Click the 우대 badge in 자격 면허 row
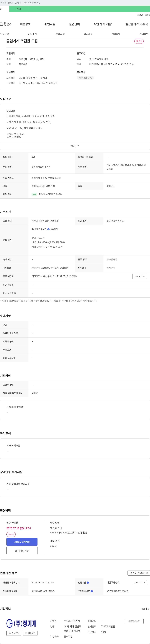The height and width of the screenshot is (644, 150). 34,194
